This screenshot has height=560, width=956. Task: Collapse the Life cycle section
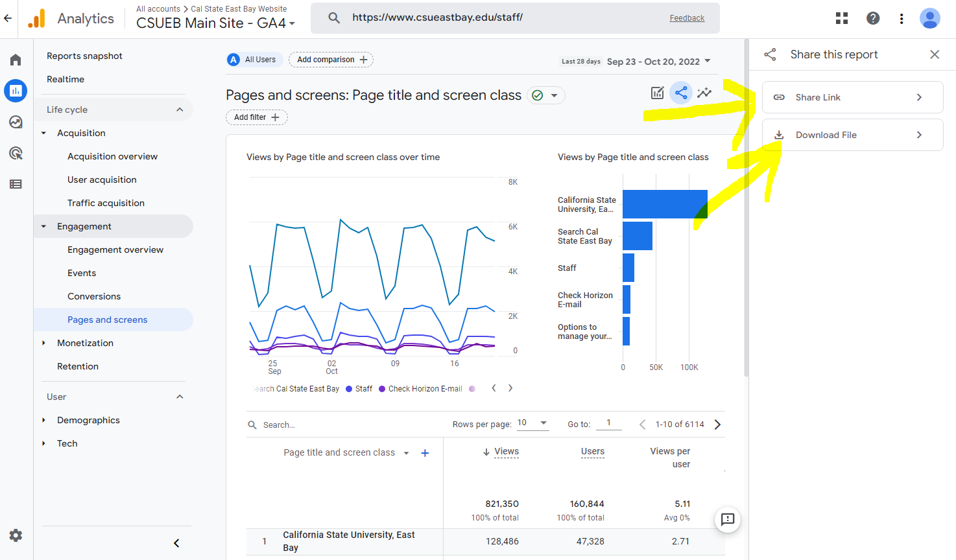(180, 110)
